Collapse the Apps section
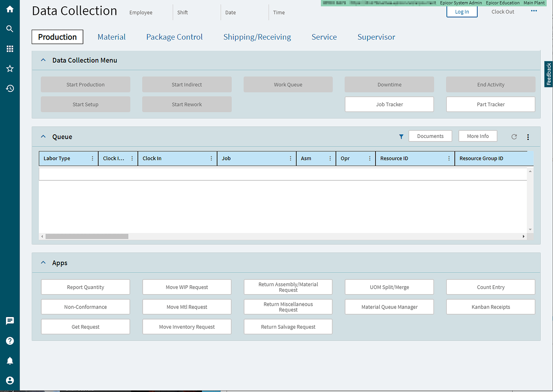Viewport: 553px width, 392px height. pyautogui.click(x=43, y=263)
